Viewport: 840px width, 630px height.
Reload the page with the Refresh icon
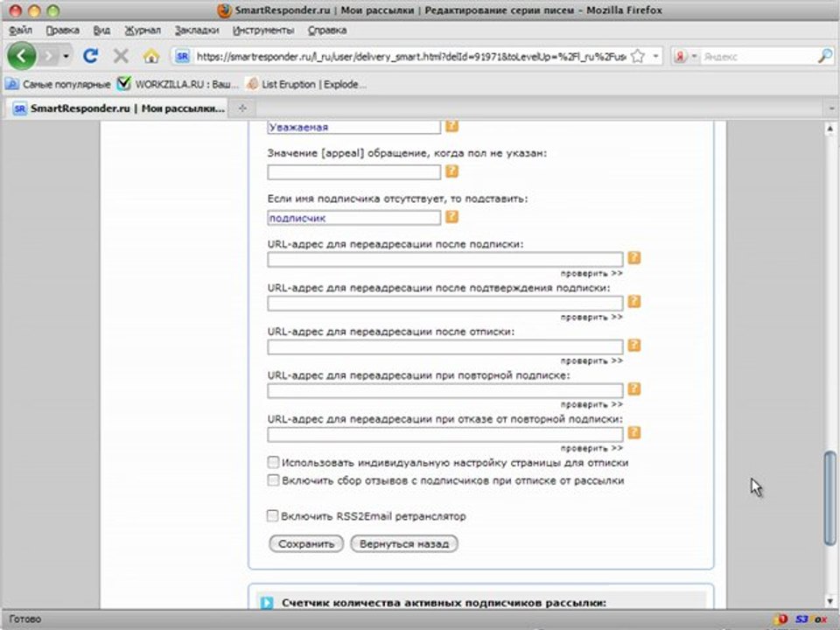point(90,56)
